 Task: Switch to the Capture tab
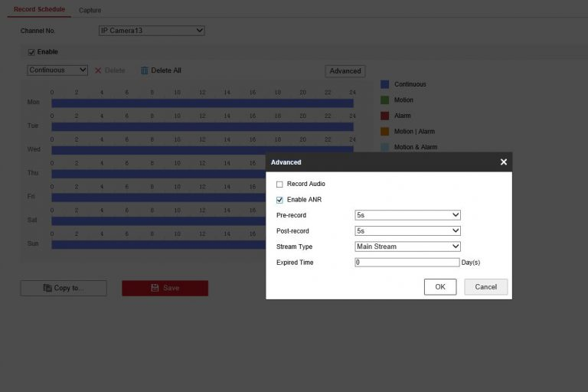pyautogui.click(x=90, y=10)
